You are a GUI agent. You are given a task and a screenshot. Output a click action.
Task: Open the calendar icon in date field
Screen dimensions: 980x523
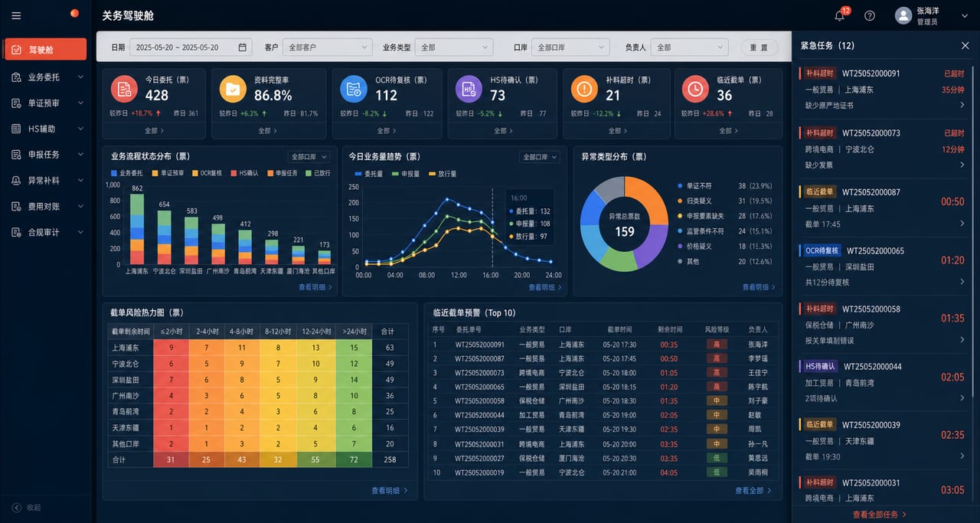pyautogui.click(x=243, y=47)
